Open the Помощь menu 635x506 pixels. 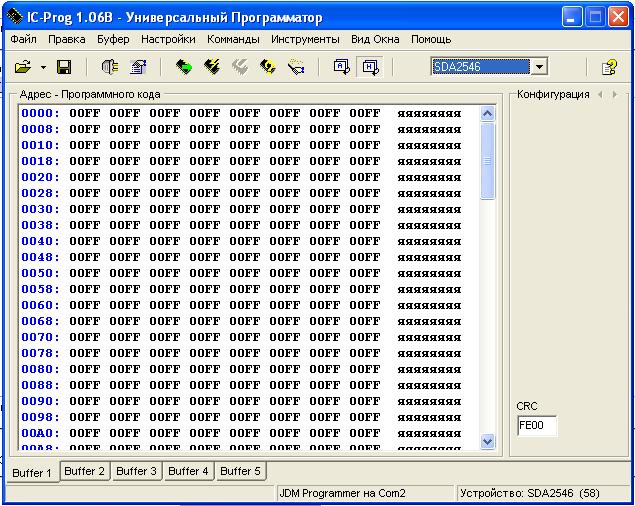pos(431,39)
